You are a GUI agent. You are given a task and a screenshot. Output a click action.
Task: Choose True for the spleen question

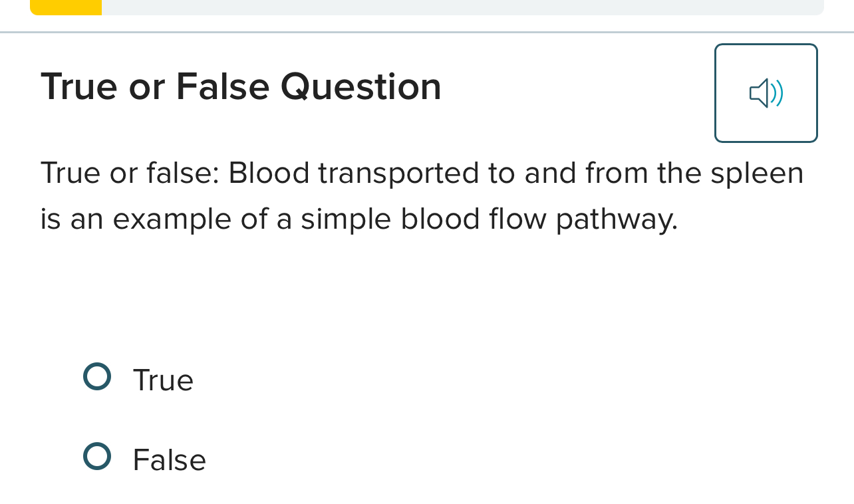point(96,376)
